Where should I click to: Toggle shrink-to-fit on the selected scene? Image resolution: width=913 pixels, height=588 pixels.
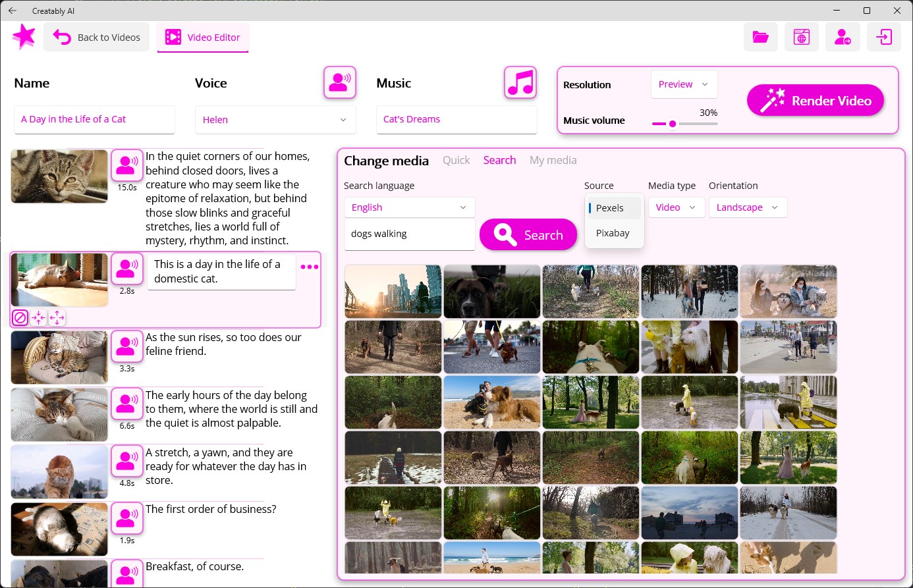tap(38, 317)
